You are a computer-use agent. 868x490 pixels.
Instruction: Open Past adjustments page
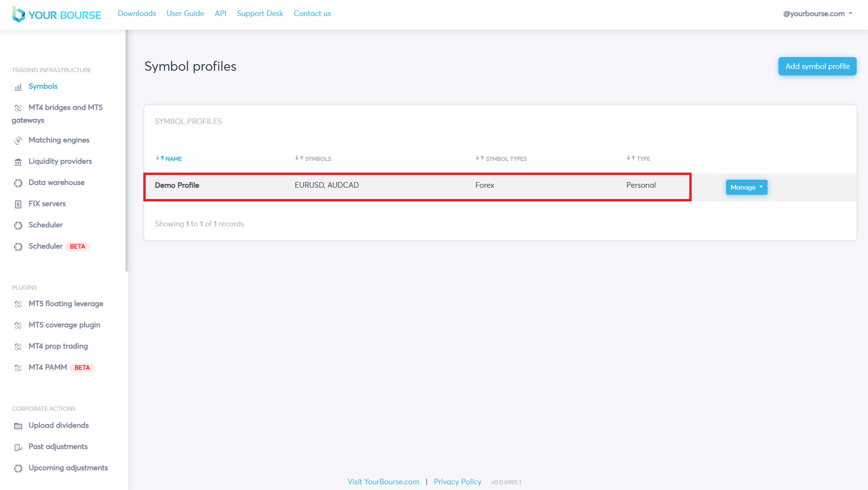pos(58,447)
